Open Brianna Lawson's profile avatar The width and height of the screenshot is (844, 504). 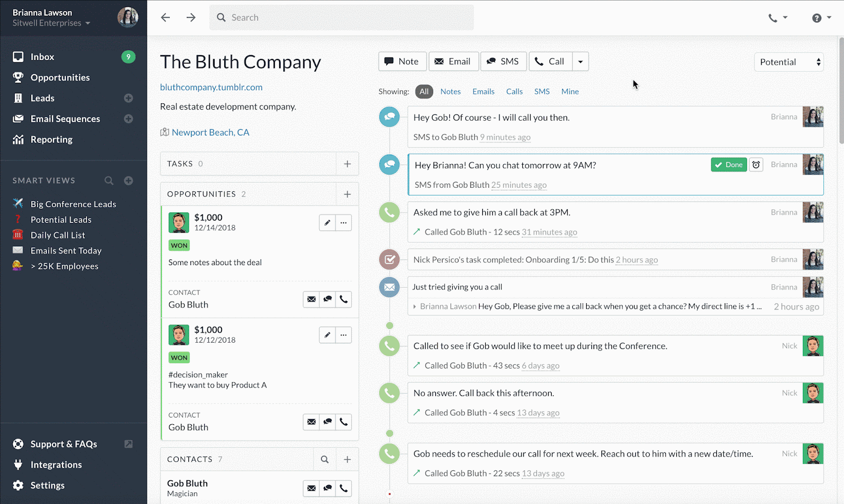tap(128, 17)
